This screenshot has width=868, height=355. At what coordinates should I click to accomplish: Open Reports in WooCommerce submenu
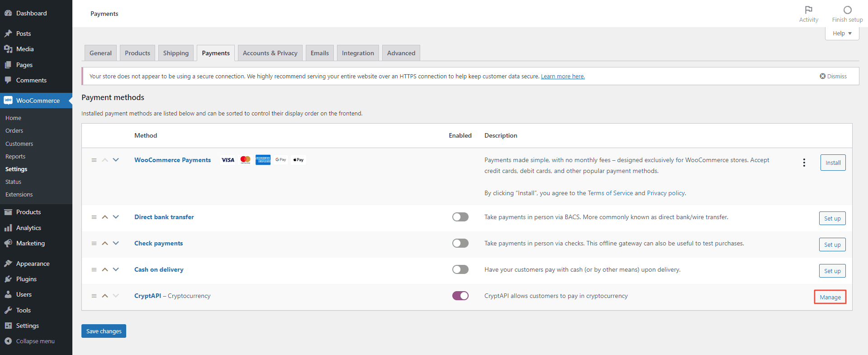tap(15, 156)
